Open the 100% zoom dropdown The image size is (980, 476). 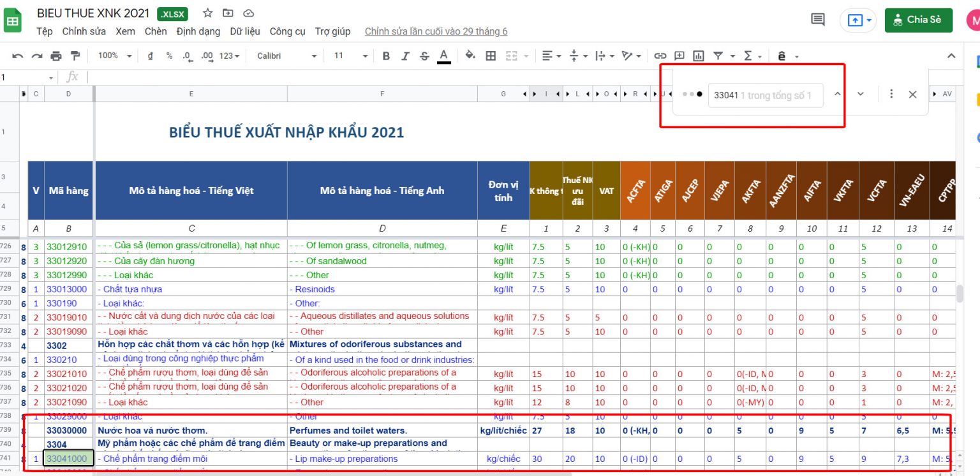coord(115,56)
